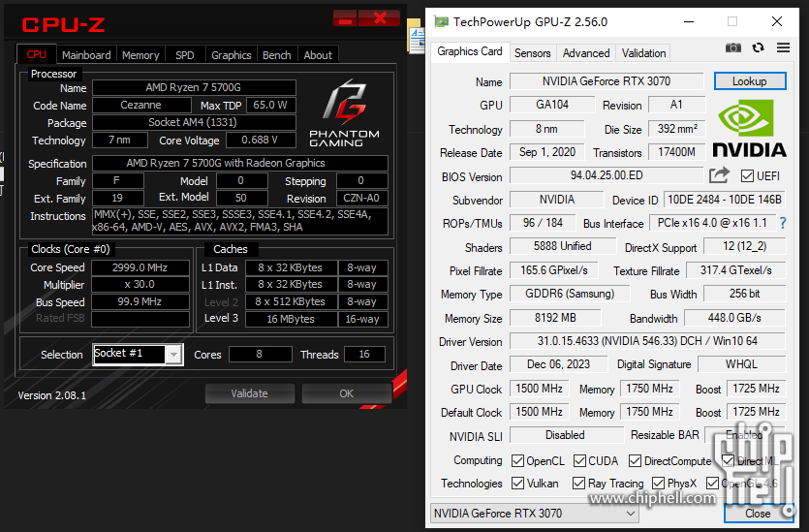Click the GPU-Z title bar app icon

tap(441, 21)
